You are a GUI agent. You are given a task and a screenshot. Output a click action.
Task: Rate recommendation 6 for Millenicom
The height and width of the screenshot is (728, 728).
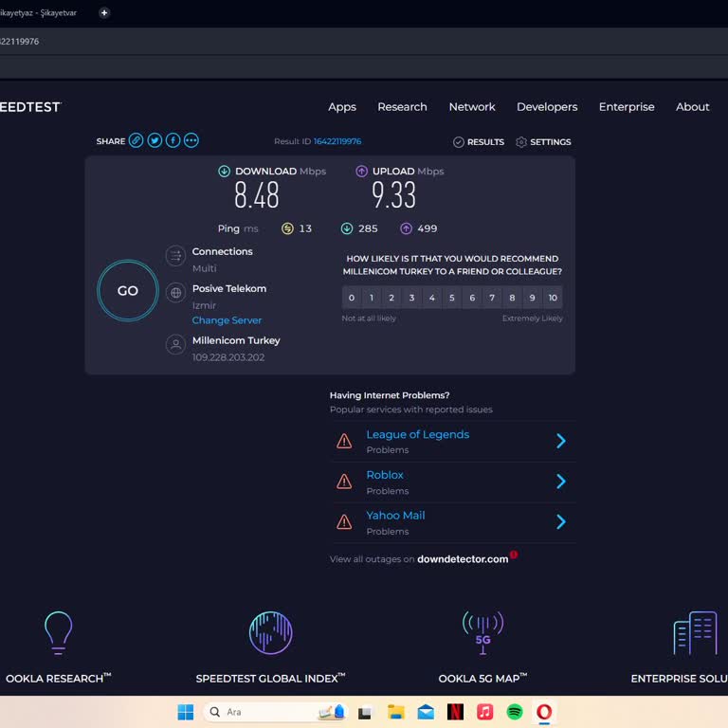point(472,298)
